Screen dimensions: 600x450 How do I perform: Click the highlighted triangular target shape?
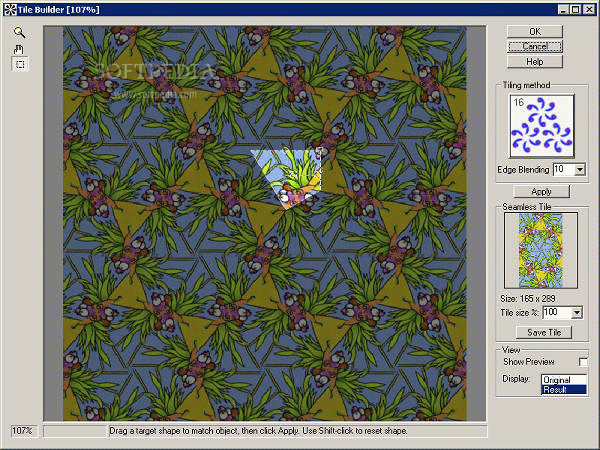[x=291, y=177]
